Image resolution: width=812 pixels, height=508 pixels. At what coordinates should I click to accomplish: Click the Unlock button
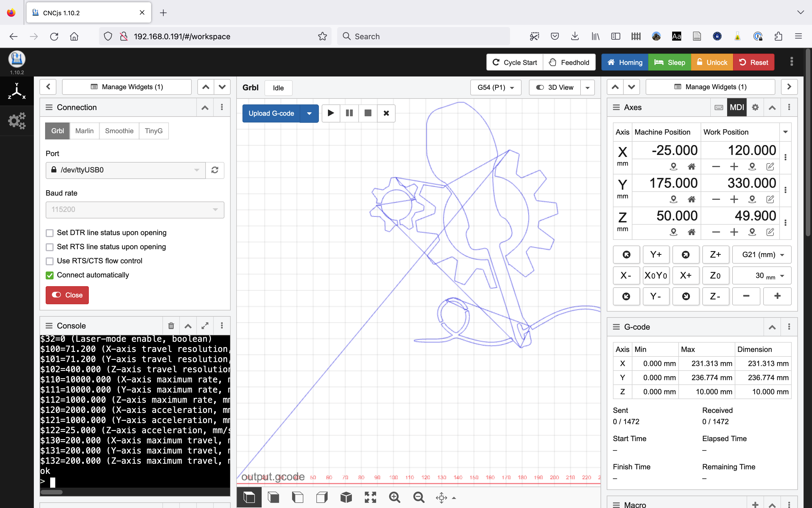pos(712,62)
